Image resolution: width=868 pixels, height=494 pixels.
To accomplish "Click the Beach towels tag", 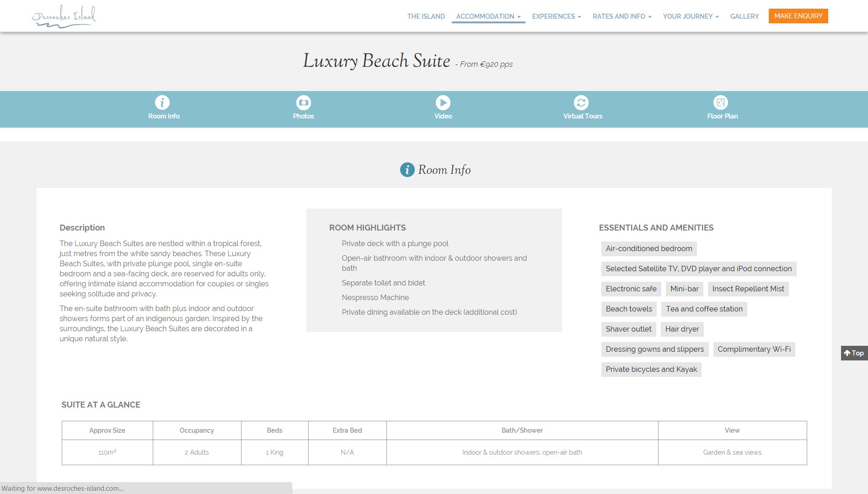I will 629,309.
